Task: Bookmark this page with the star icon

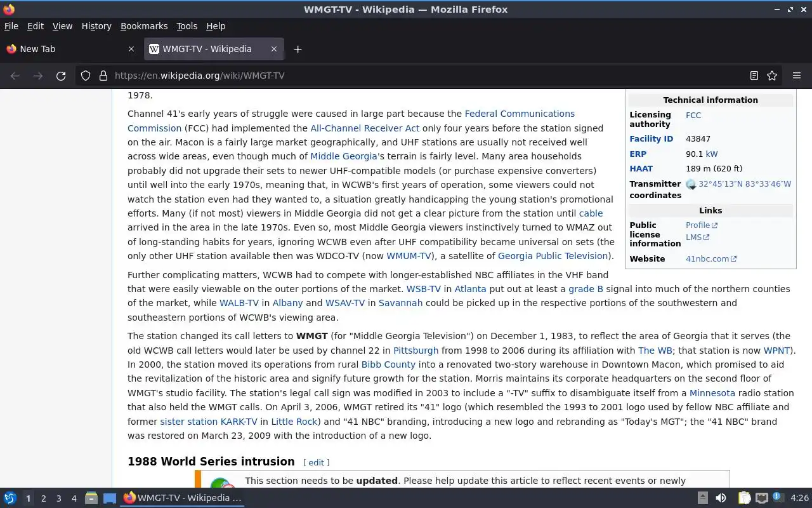Action: pos(772,76)
